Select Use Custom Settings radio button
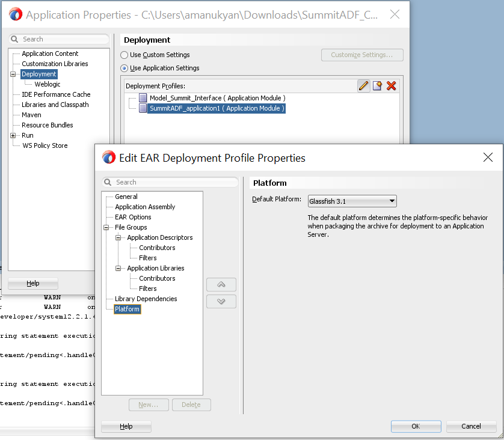504x440 pixels. point(124,55)
